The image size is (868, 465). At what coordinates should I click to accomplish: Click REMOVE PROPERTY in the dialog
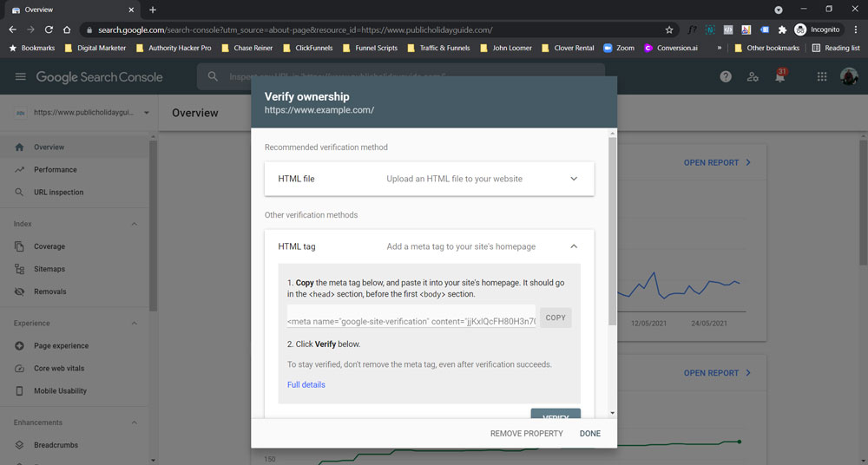527,434
